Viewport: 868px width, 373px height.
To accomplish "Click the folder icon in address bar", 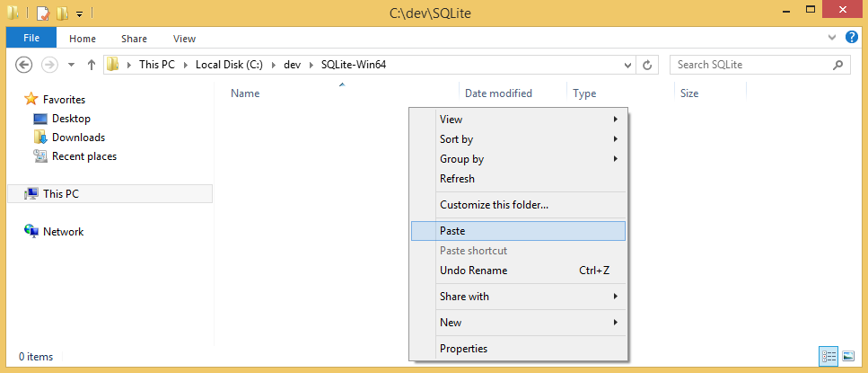I will point(113,65).
